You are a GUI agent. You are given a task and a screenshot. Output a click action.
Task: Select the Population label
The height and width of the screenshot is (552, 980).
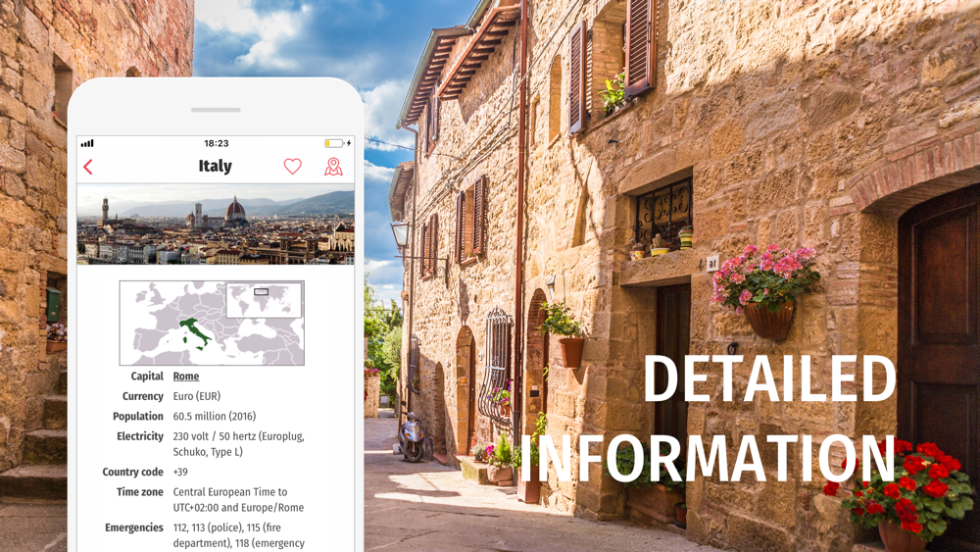138,417
